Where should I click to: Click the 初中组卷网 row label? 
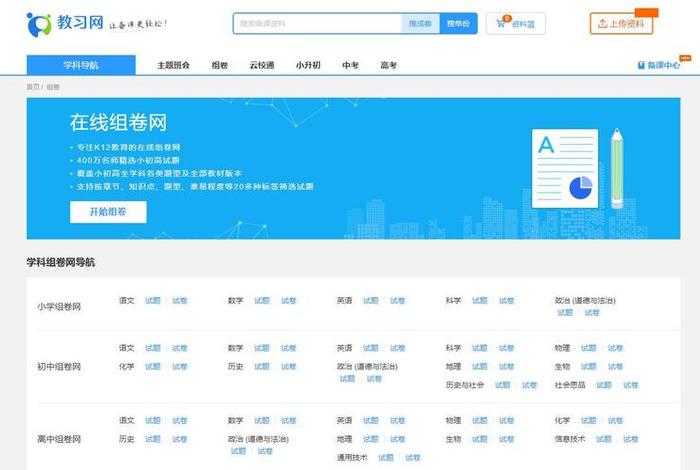59,367
